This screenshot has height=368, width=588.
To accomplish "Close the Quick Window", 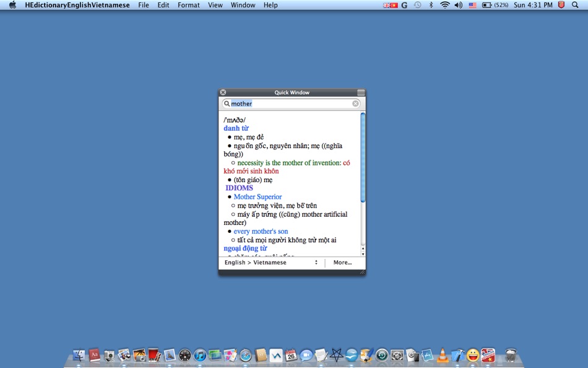I will [x=223, y=92].
